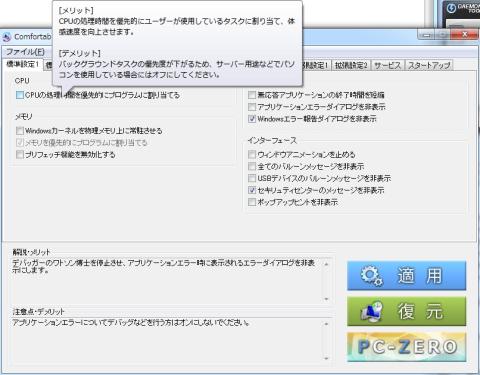Check Windowsカーネルを物理メモリ上に常駐させる
Screen dimensions: 480x375
[x=20, y=131]
